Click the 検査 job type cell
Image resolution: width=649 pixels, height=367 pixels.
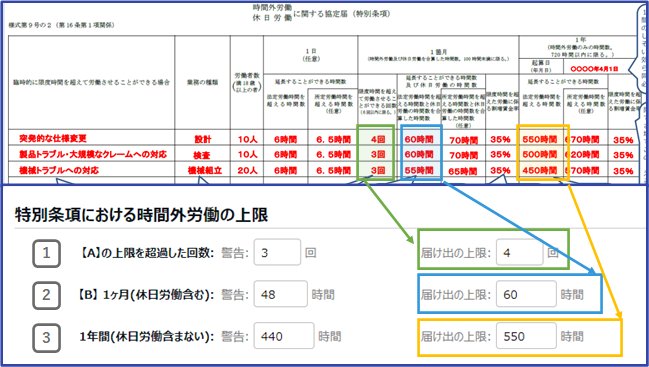tap(202, 155)
